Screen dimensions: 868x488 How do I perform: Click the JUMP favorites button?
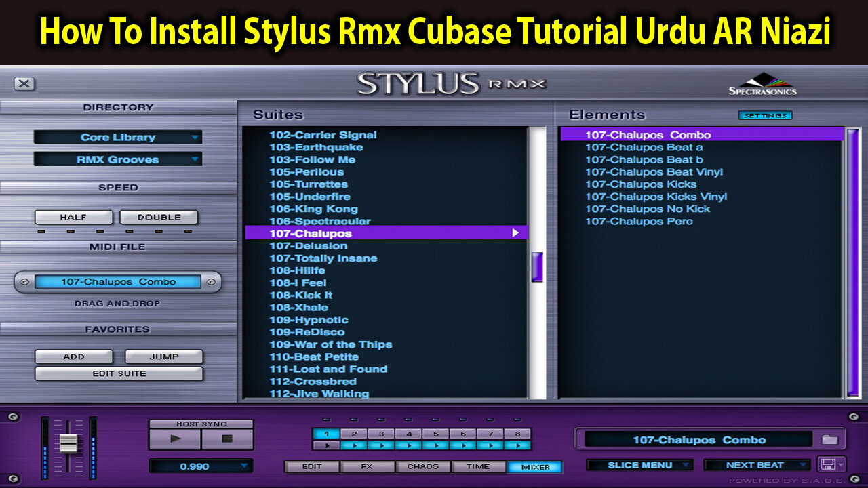(x=163, y=357)
